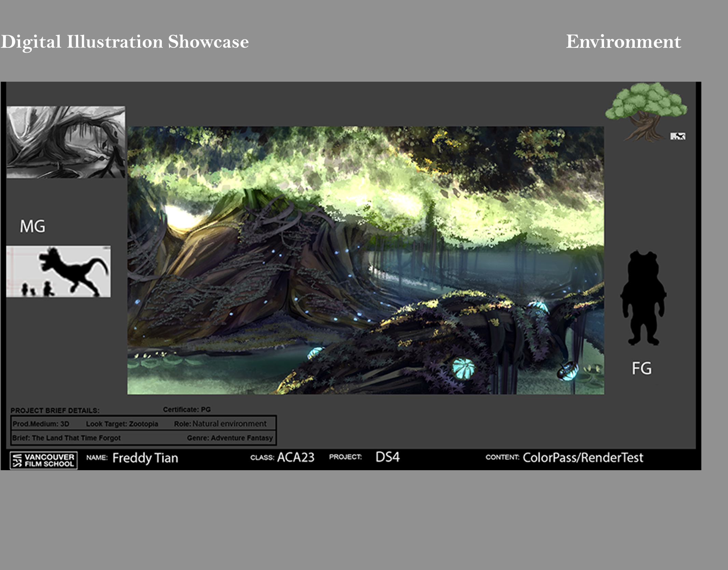Open the grayscale forest sketch thumbnail
The height and width of the screenshot is (570, 728).
coord(66,142)
